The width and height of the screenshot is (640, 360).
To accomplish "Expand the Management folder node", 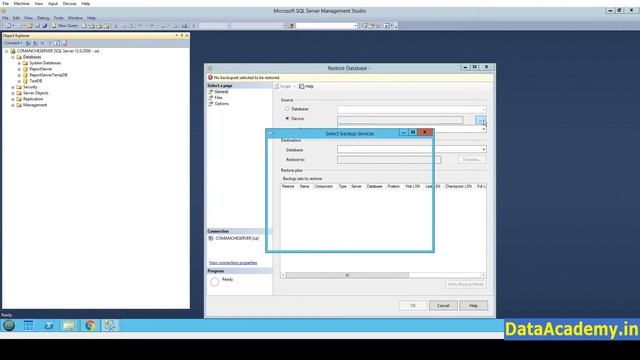I will pyautogui.click(x=13, y=105).
